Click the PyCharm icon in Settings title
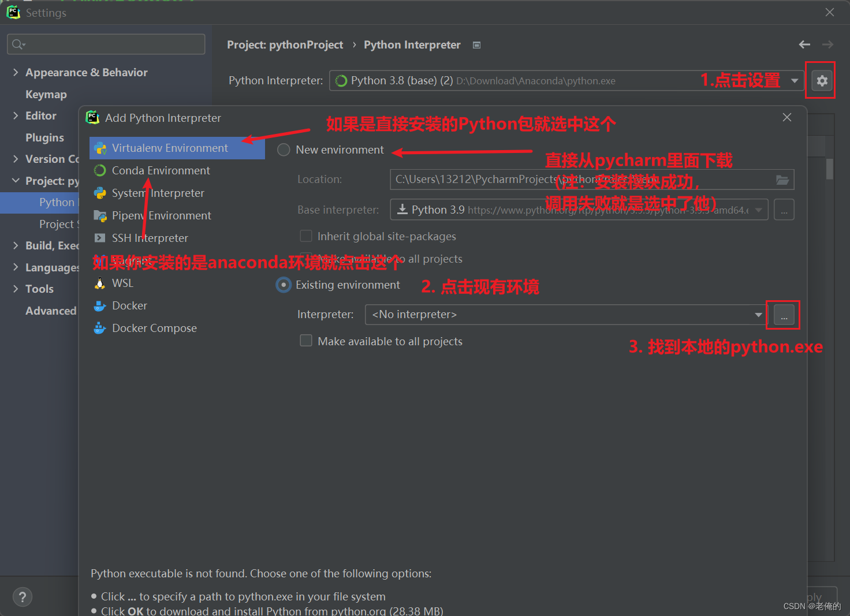 (x=13, y=12)
